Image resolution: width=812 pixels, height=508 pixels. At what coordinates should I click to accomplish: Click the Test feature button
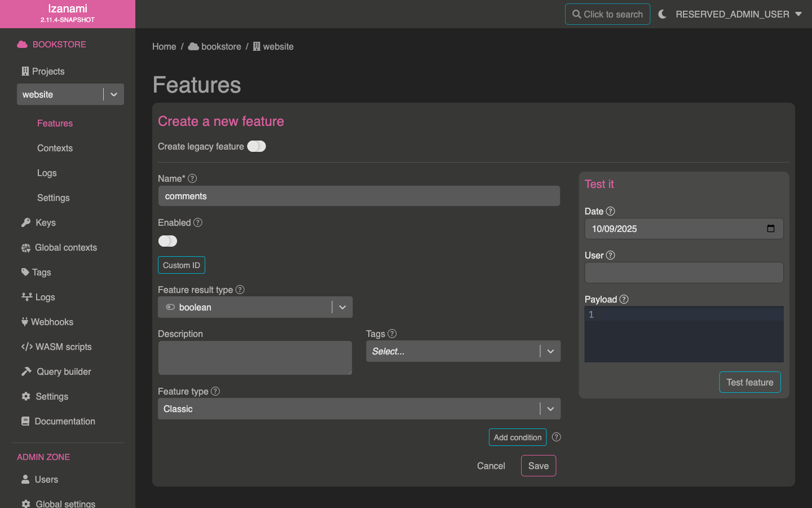(x=749, y=382)
